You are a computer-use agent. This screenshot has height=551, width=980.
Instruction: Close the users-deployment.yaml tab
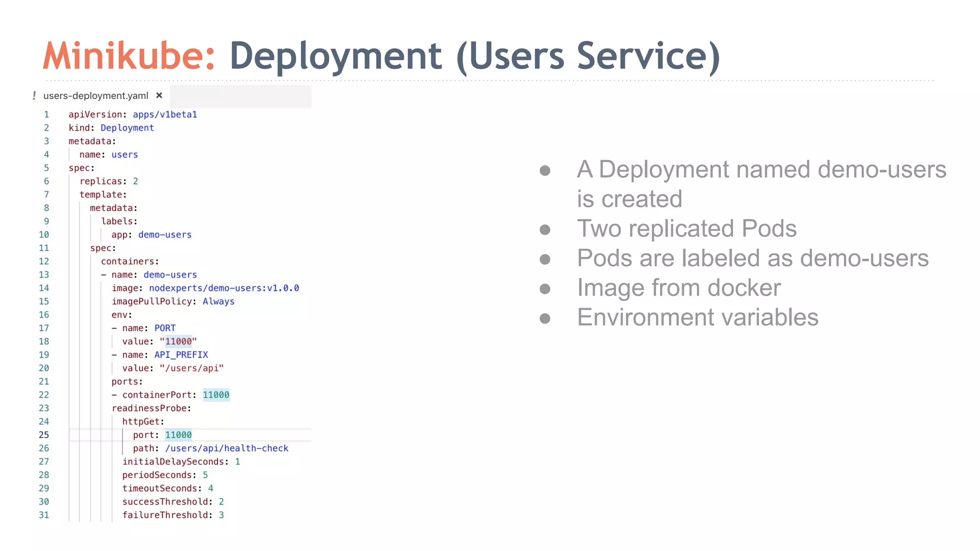click(x=159, y=95)
